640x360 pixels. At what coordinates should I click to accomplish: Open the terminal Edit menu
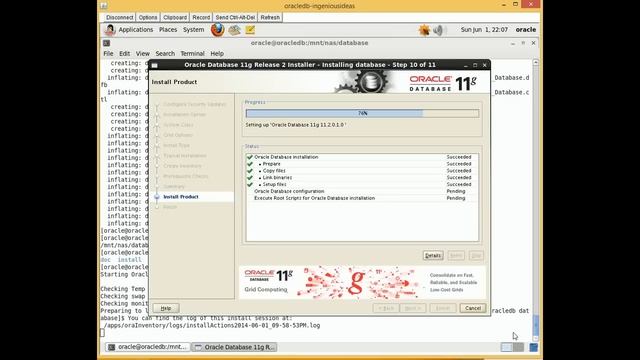click(x=124, y=53)
